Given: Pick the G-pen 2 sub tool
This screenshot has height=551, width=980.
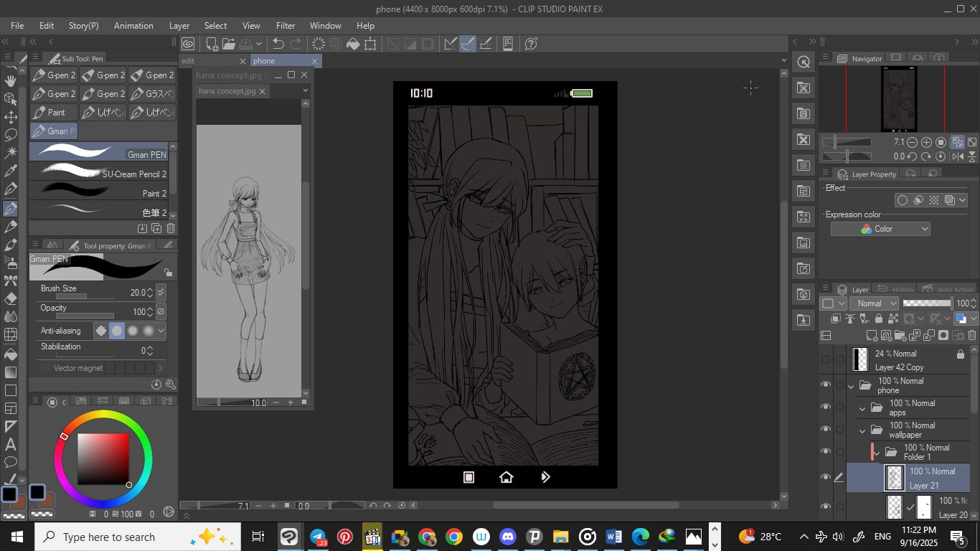Looking at the screenshot, I should click(53, 75).
